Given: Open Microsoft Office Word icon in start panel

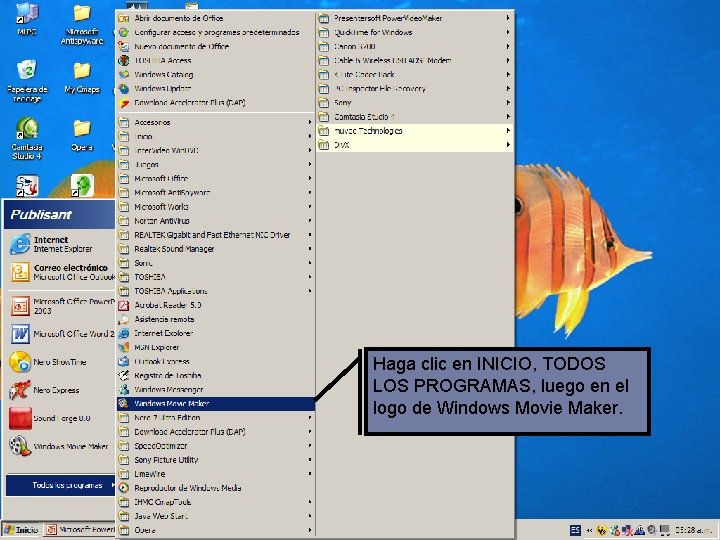Looking at the screenshot, I should click(20, 334).
